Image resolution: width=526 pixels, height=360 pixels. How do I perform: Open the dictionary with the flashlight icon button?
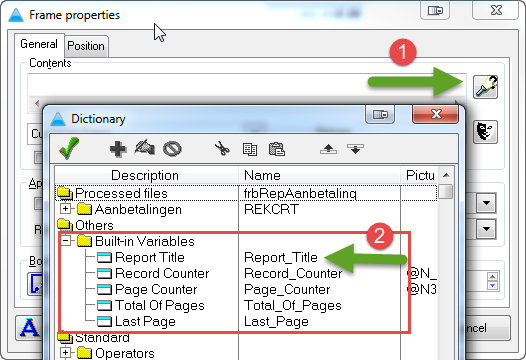point(485,87)
